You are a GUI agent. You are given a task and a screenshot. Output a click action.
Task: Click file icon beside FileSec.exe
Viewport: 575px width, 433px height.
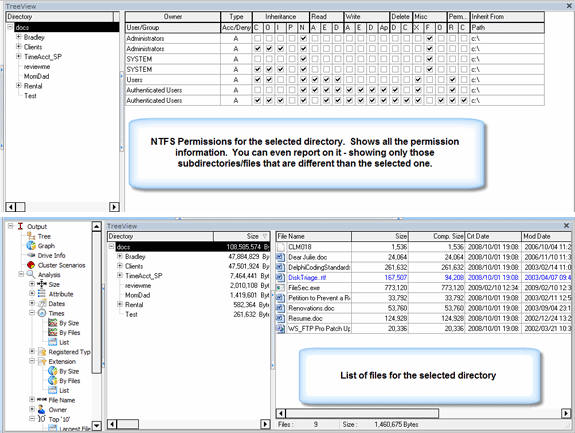coord(281,288)
